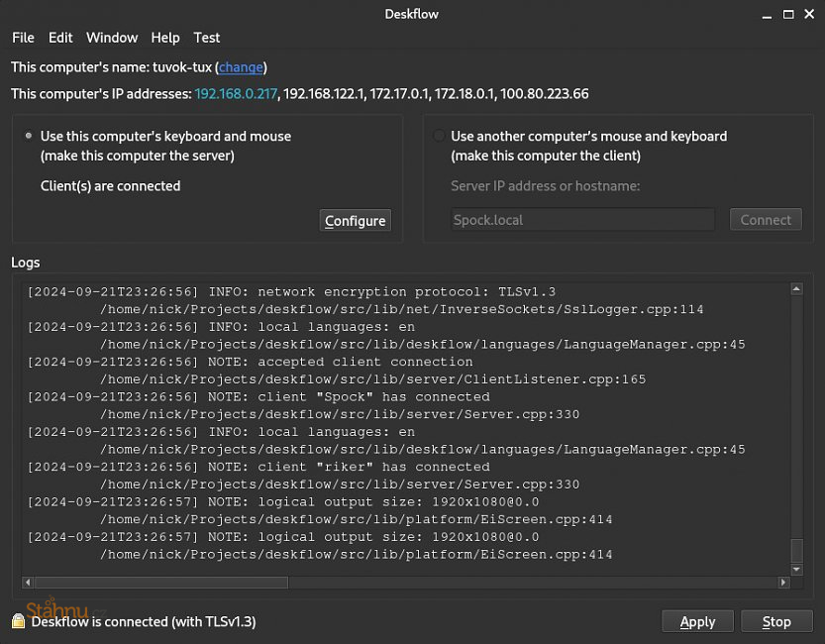The height and width of the screenshot is (644, 825).
Task: Open the Window menu
Action: point(111,38)
